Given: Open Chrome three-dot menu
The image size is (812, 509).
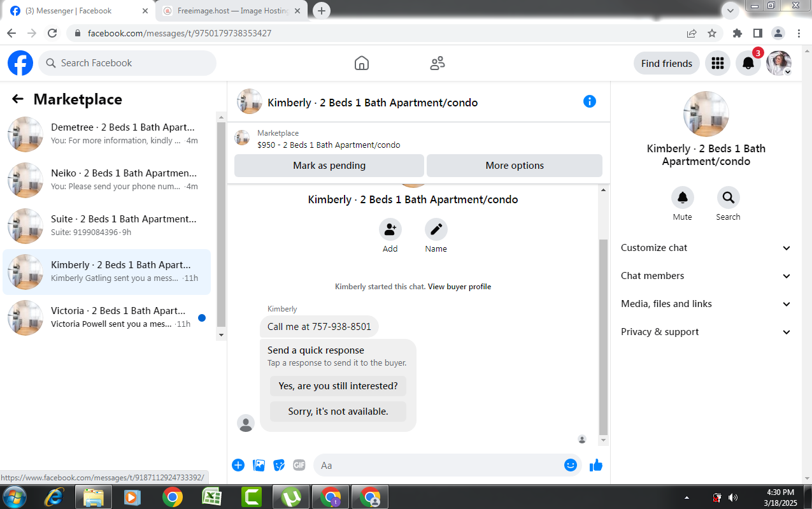Looking at the screenshot, I should pos(799,33).
